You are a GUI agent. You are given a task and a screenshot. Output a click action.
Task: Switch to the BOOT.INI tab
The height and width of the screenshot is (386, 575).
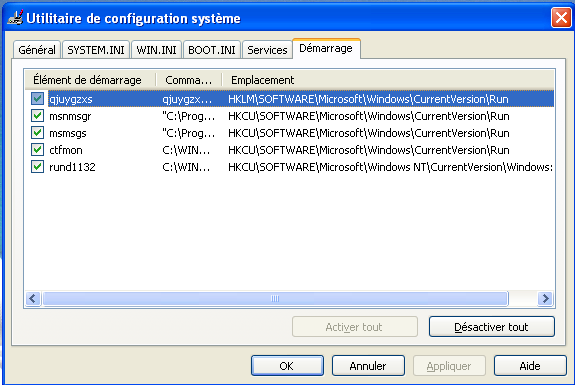212,50
